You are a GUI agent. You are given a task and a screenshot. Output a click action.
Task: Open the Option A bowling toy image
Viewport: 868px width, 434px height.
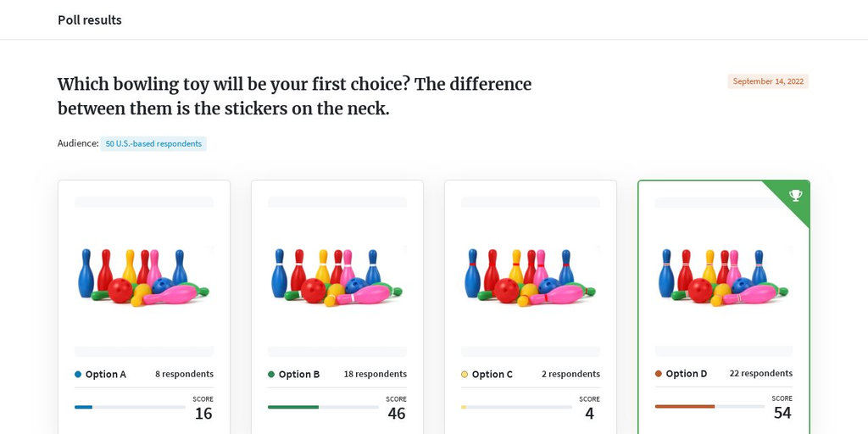pos(144,277)
